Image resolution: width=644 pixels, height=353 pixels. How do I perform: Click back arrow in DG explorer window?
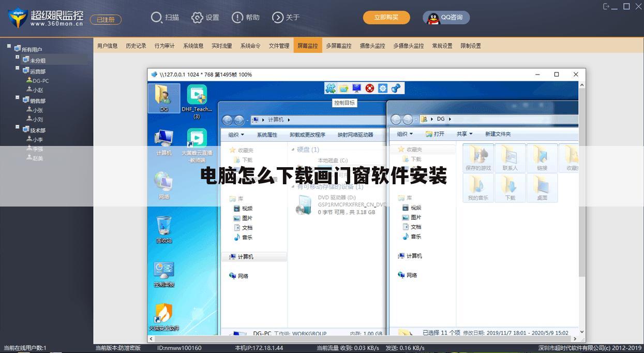pos(396,119)
